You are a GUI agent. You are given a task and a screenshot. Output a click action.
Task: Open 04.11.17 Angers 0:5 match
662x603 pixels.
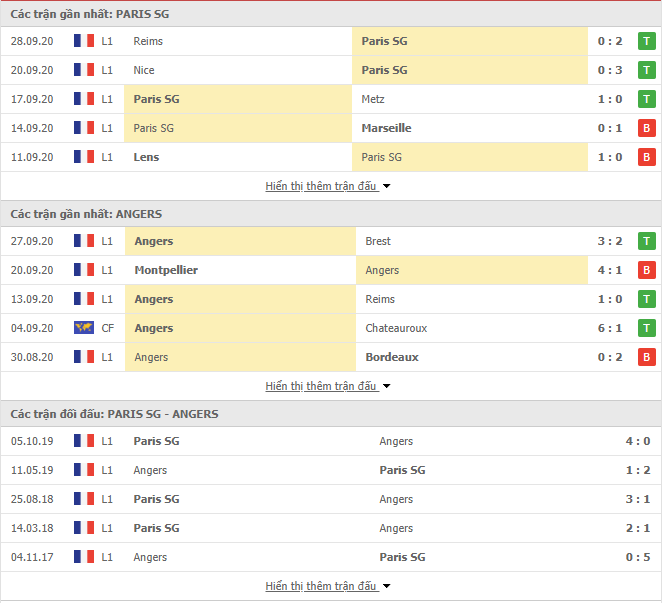(331, 557)
